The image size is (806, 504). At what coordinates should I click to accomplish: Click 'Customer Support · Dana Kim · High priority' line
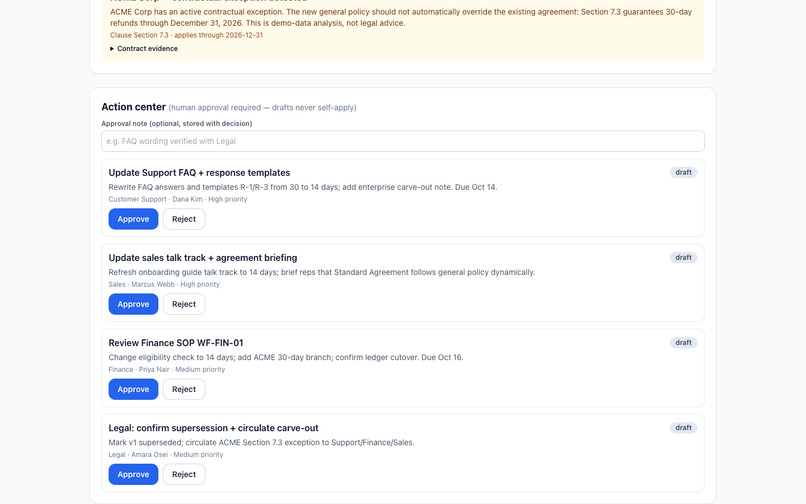tap(178, 199)
